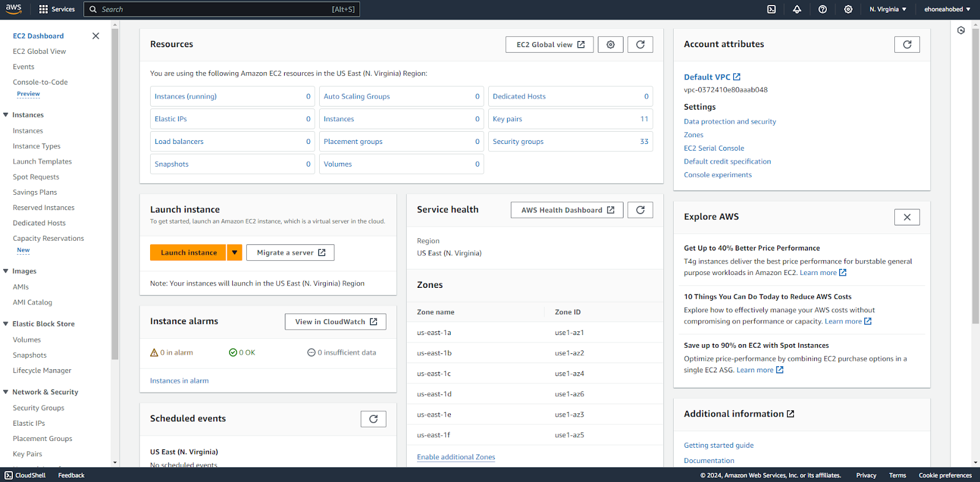The image size is (980, 482).
Task: Open Cookie preferences in footer
Action: click(x=945, y=475)
